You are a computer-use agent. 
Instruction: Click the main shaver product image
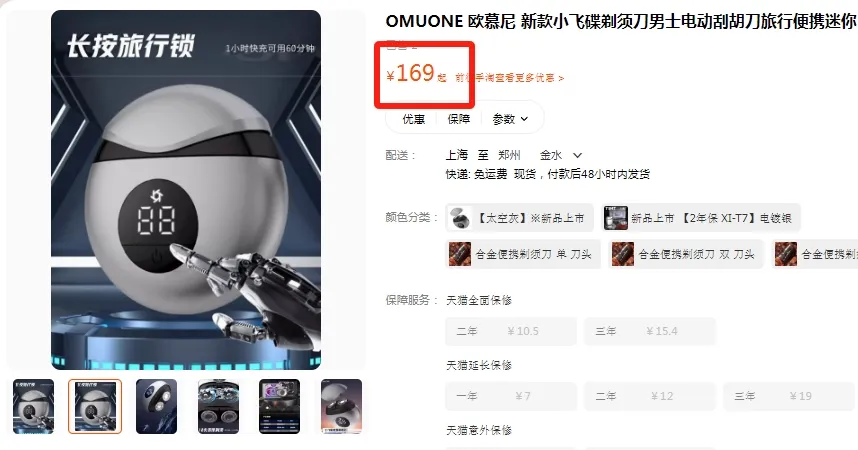(x=186, y=190)
